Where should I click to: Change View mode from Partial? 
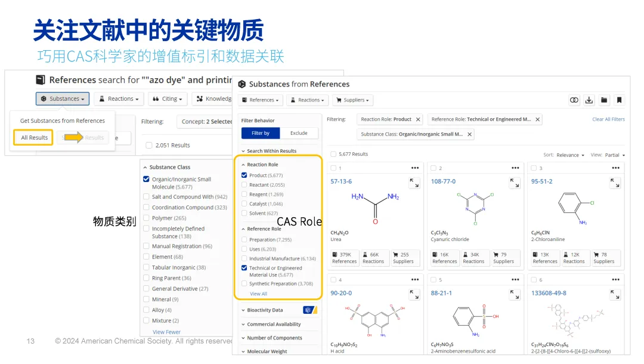(615, 155)
